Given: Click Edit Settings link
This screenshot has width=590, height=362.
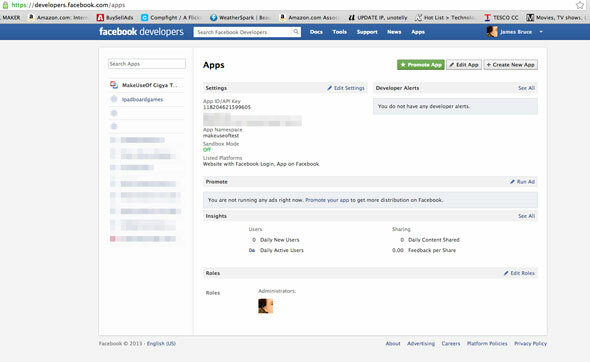Looking at the screenshot, I should coord(346,88).
